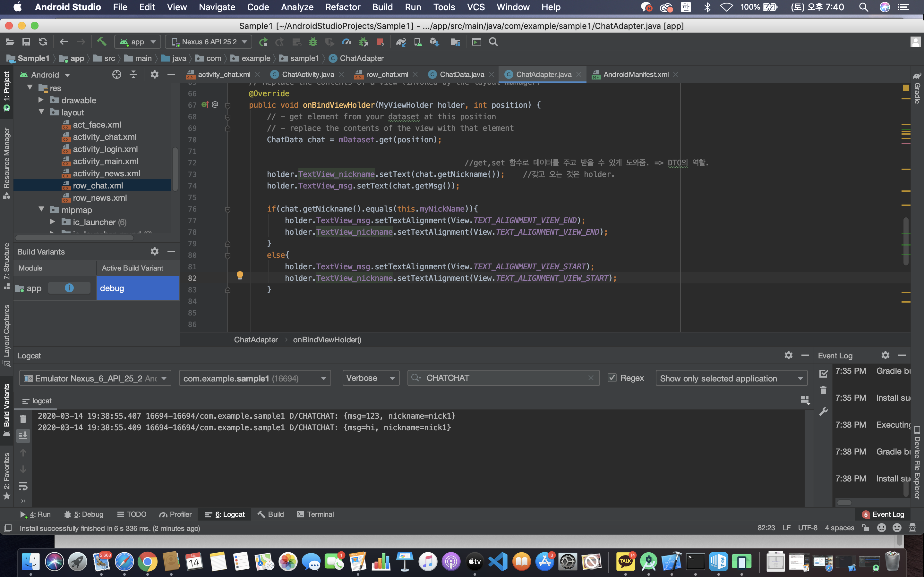Open the Verbose log level dropdown
The image size is (924, 577).
pyautogui.click(x=370, y=378)
